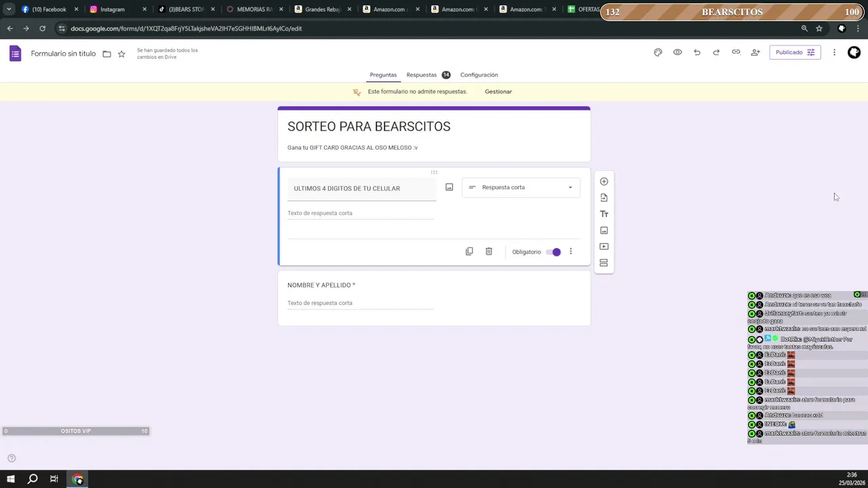Go back in Chrome

pos(9,28)
